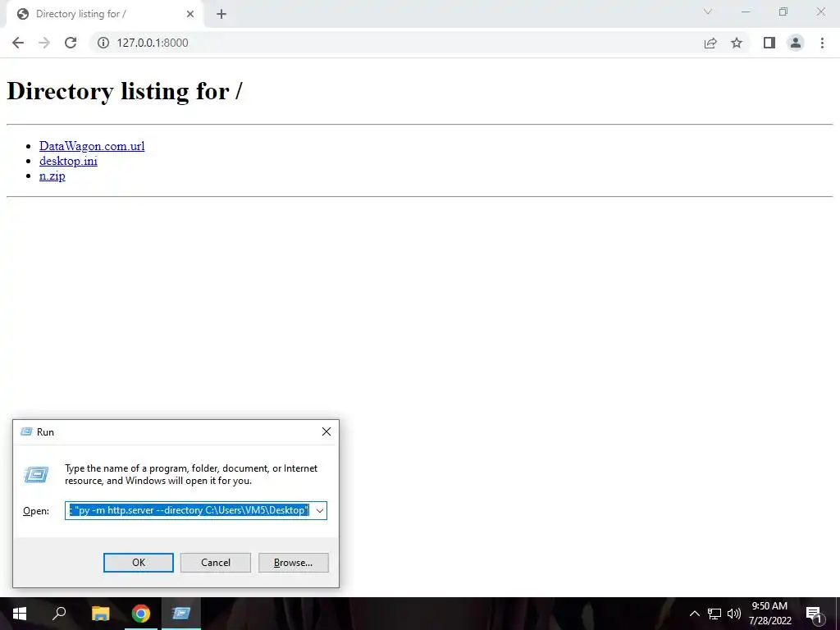This screenshot has width=840, height=630.
Task: Open Chrome's three-dot menu
Action: [x=822, y=43]
